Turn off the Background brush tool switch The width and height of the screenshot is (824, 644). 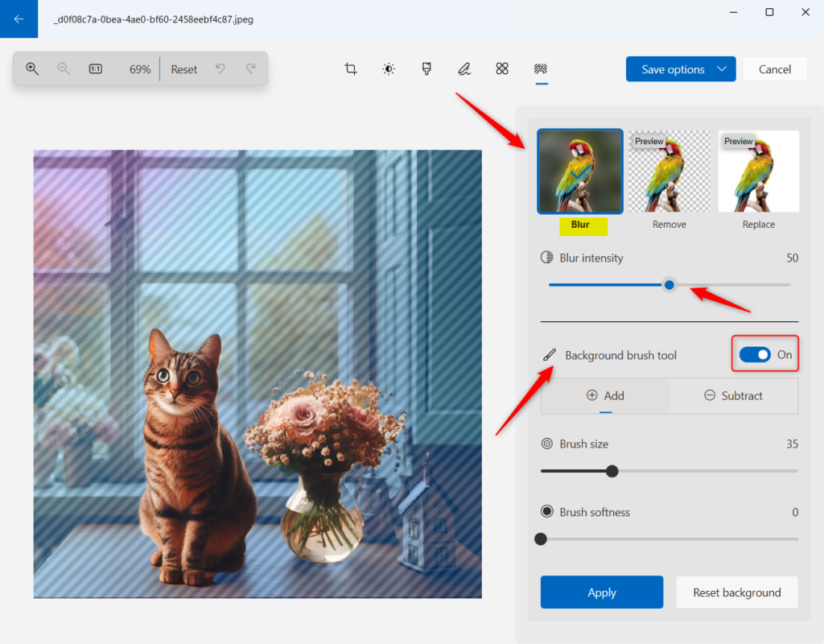click(755, 354)
